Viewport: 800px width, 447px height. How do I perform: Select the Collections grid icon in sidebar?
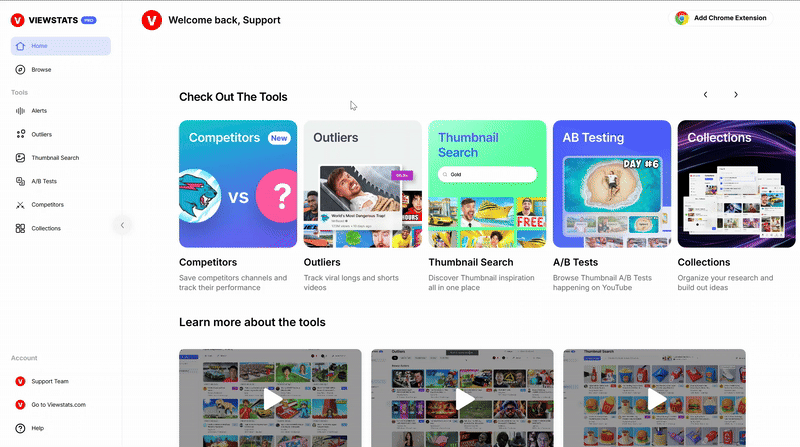[20, 228]
